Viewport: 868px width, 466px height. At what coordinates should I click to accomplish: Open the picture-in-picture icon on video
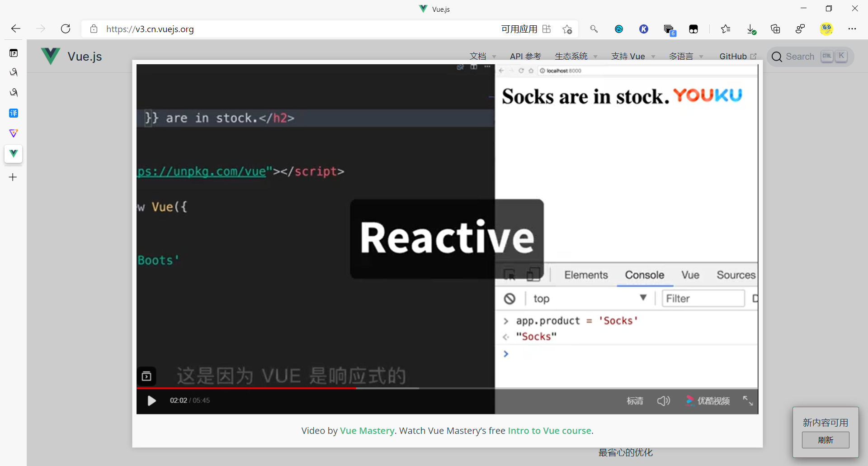(146, 376)
